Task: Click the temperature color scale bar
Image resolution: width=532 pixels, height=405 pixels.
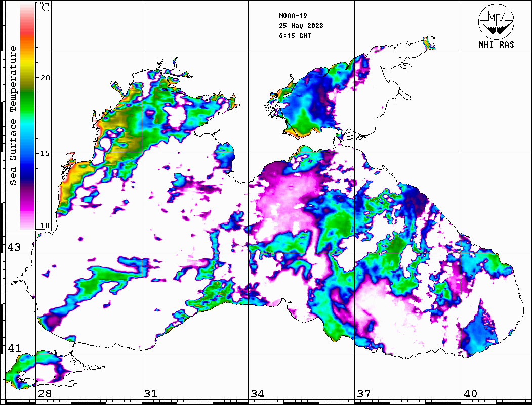Action: pyautogui.click(x=27, y=116)
